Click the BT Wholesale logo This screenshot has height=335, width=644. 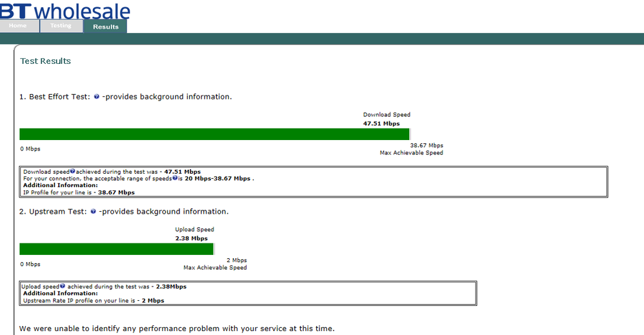point(65,10)
